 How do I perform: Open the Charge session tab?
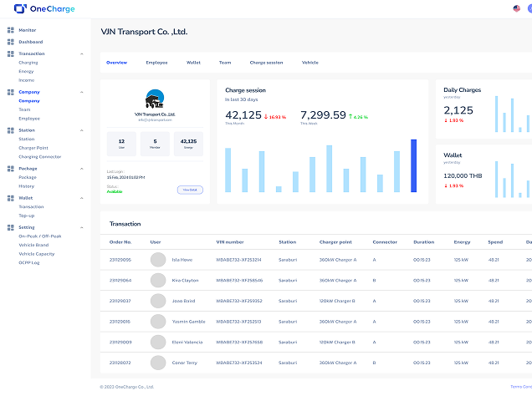click(x=266, y=63)
